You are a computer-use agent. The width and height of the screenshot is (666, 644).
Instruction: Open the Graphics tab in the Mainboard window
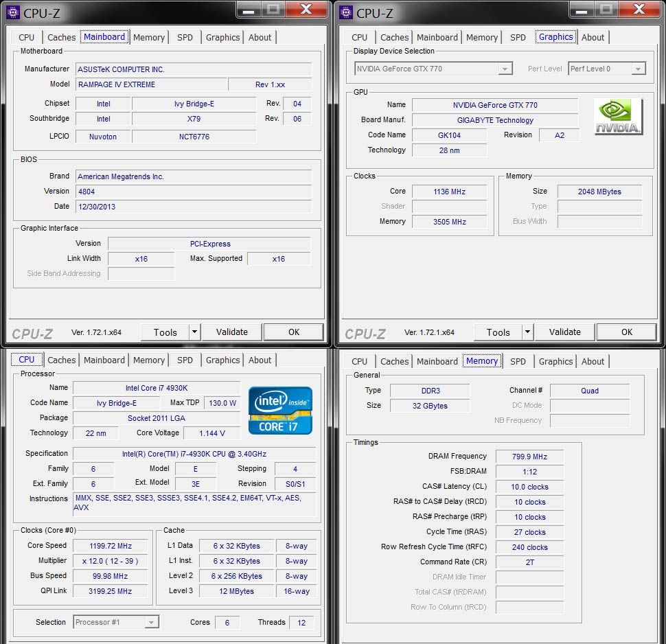tap(222, 37)
